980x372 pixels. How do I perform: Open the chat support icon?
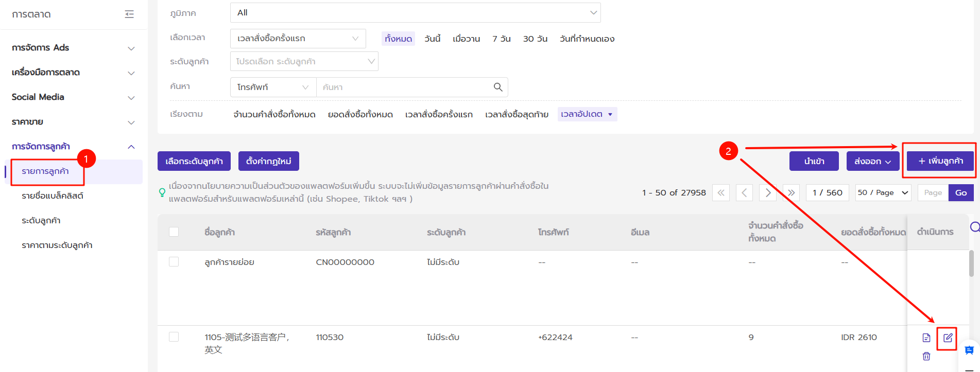point(969,350)
